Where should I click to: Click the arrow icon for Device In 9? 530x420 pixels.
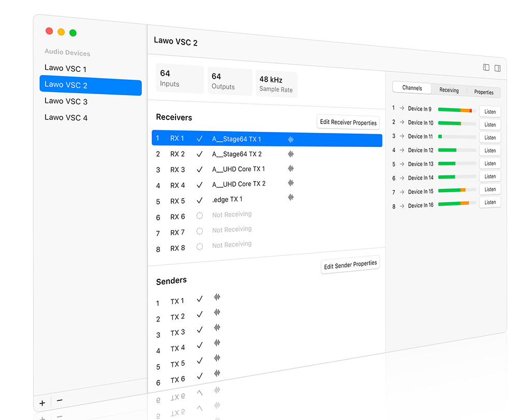click(x=402, y=108)
